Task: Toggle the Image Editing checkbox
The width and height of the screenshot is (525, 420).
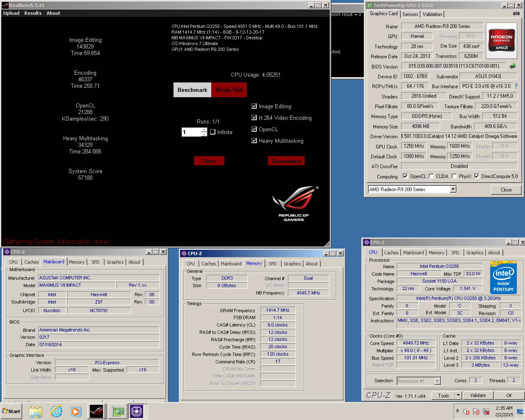Action: pos(254,106)
